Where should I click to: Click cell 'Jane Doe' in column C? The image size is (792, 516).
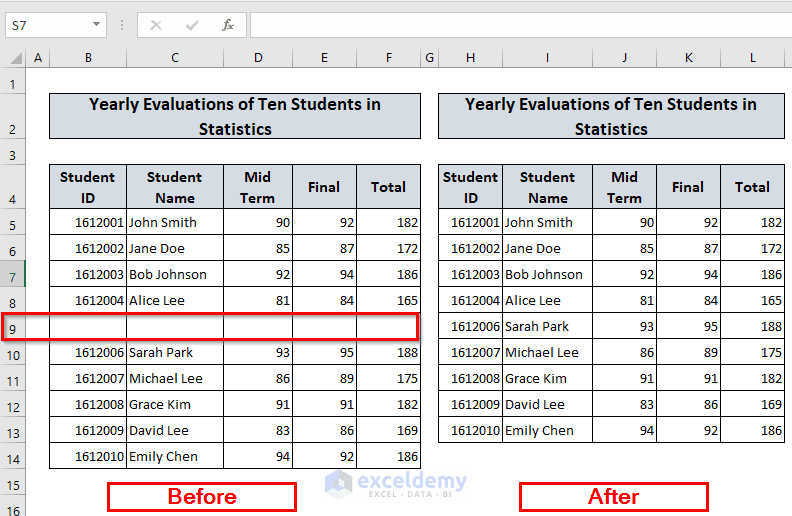pos(175,248)
